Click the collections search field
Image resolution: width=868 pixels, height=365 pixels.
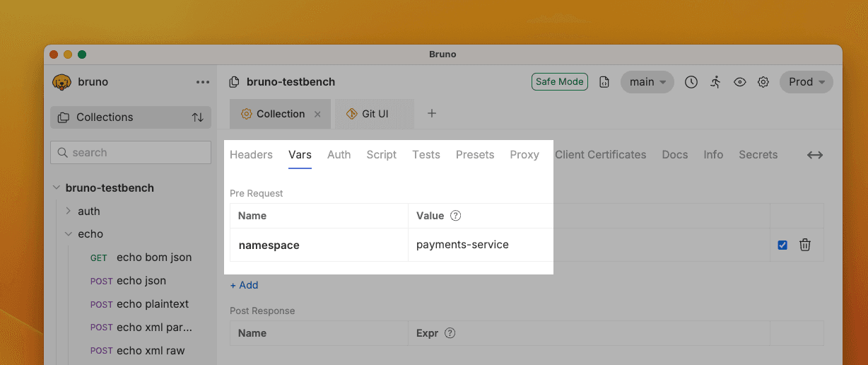click(131, 153)
